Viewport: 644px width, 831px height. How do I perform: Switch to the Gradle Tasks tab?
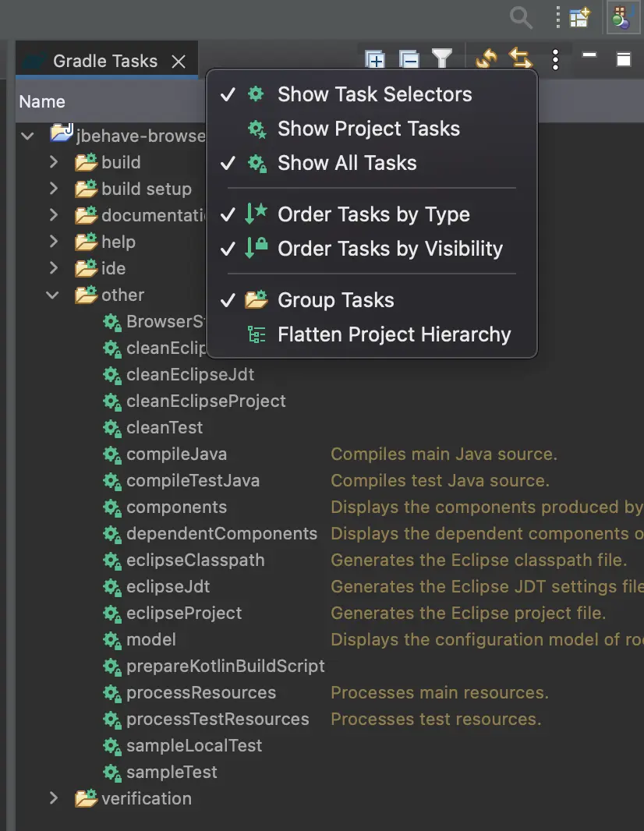click(104, 61)
